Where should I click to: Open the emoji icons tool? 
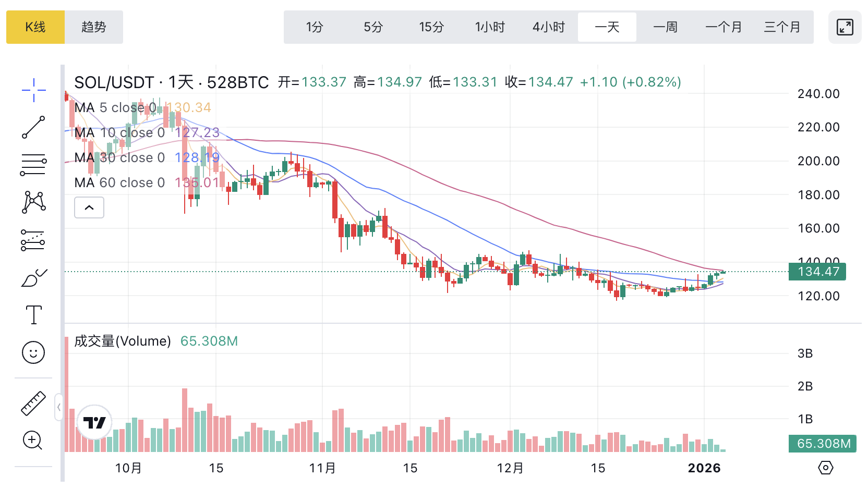coord(33,352)
